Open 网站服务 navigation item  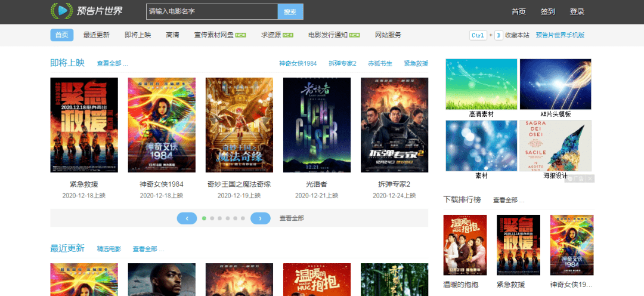[388, 35]
